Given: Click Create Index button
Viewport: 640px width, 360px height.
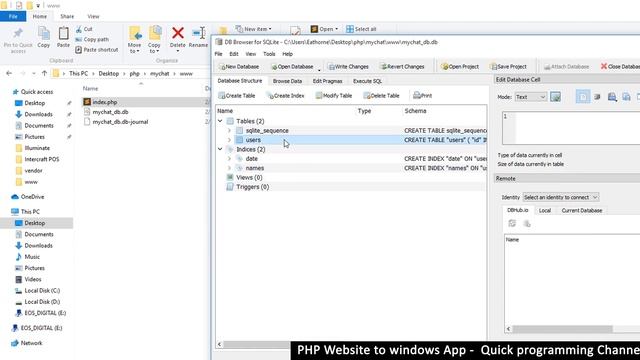Looking at the screenshot, I should (285, 96).
